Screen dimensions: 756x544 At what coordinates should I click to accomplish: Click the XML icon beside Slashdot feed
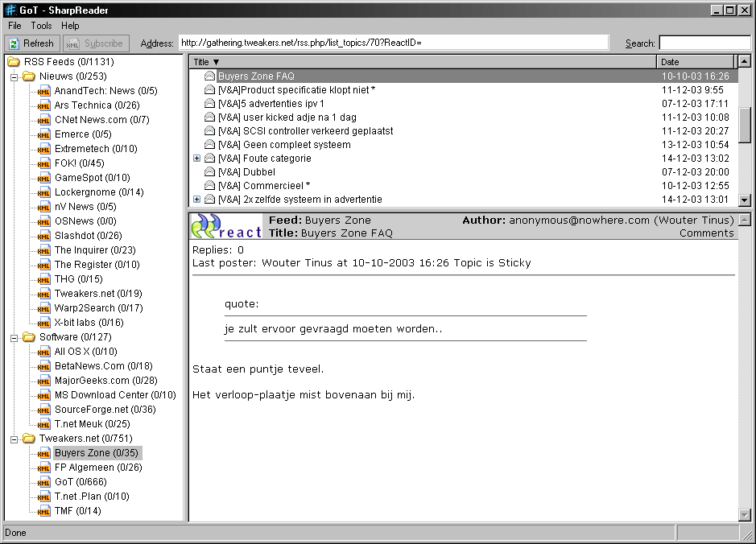pyautogui.click(x=44, y=236)
